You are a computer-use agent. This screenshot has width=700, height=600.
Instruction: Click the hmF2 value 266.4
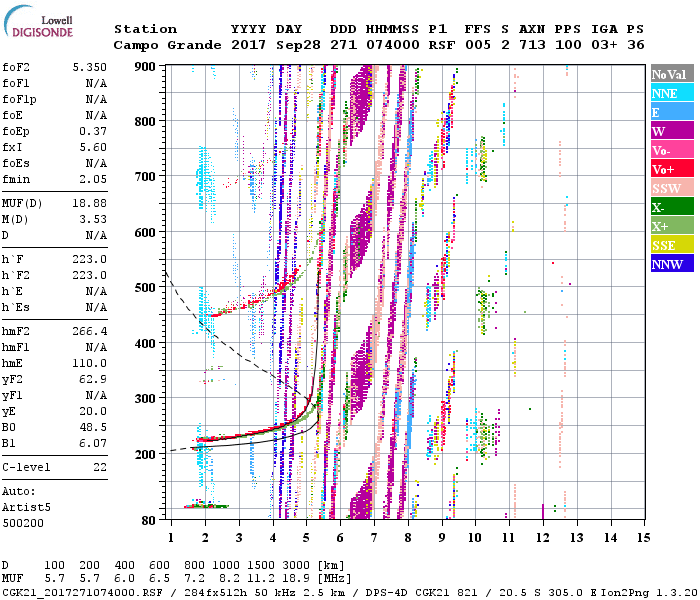(89, 330)
